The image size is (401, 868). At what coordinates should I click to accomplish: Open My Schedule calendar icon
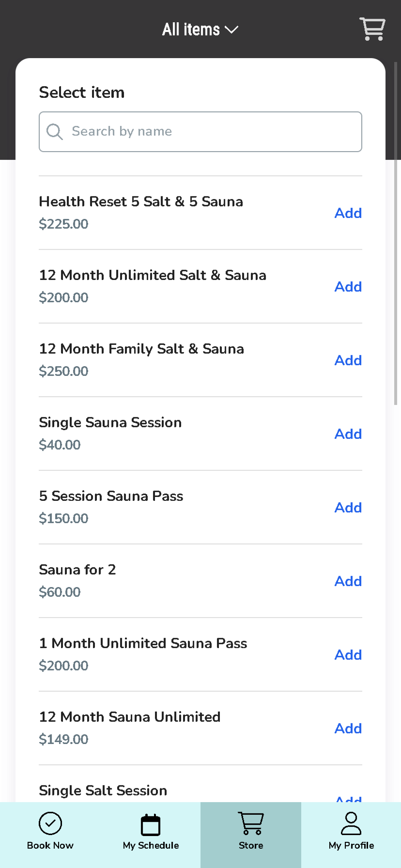click(151, 825)
